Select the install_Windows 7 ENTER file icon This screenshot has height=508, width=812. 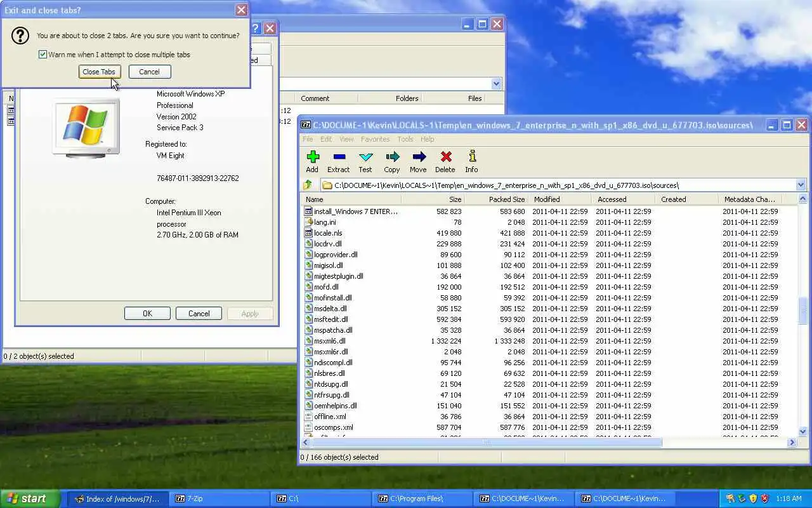309,211
